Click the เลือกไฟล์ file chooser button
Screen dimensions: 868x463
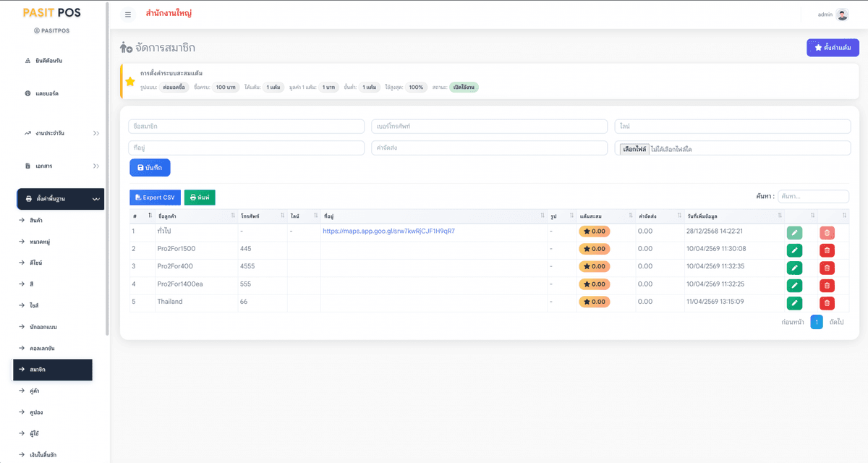coord(634,149)
